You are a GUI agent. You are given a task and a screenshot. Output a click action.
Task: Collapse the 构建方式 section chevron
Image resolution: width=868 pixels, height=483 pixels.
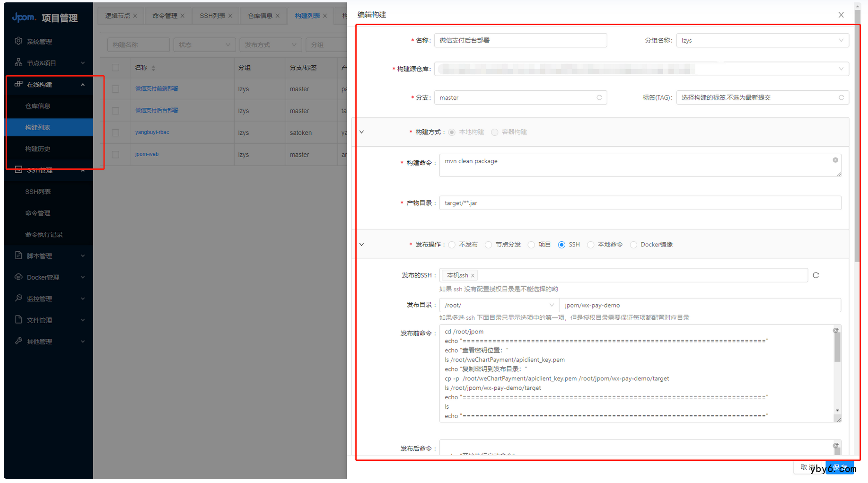(361, 132)
